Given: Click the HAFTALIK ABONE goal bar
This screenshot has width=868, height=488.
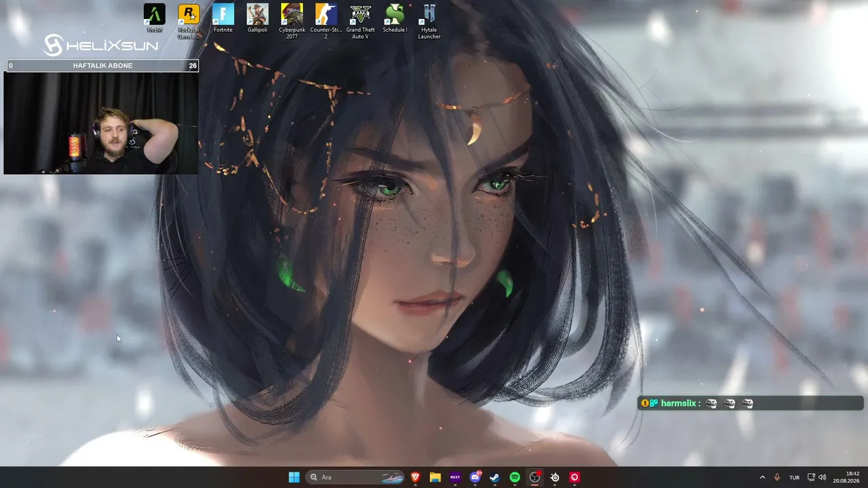Looking at the screenshot, I should (x=102, y=66).
